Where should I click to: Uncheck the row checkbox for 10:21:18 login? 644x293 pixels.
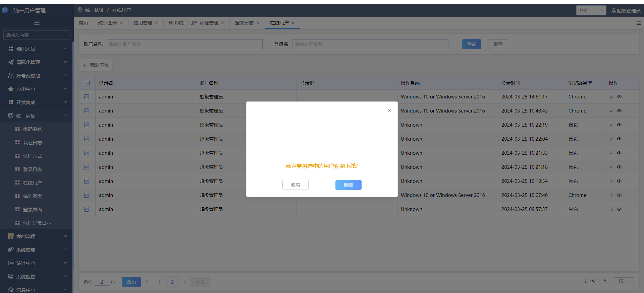point(87,167)
